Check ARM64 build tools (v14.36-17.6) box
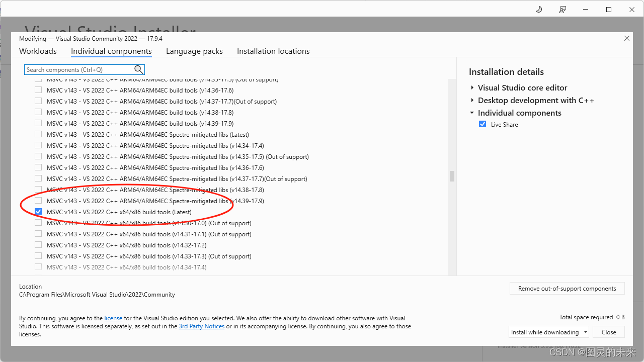 pyautogui.click(x=38, y=90)
